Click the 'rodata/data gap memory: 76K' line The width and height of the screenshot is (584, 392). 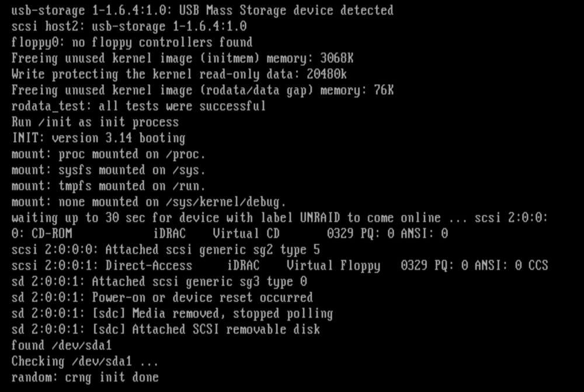202,91
